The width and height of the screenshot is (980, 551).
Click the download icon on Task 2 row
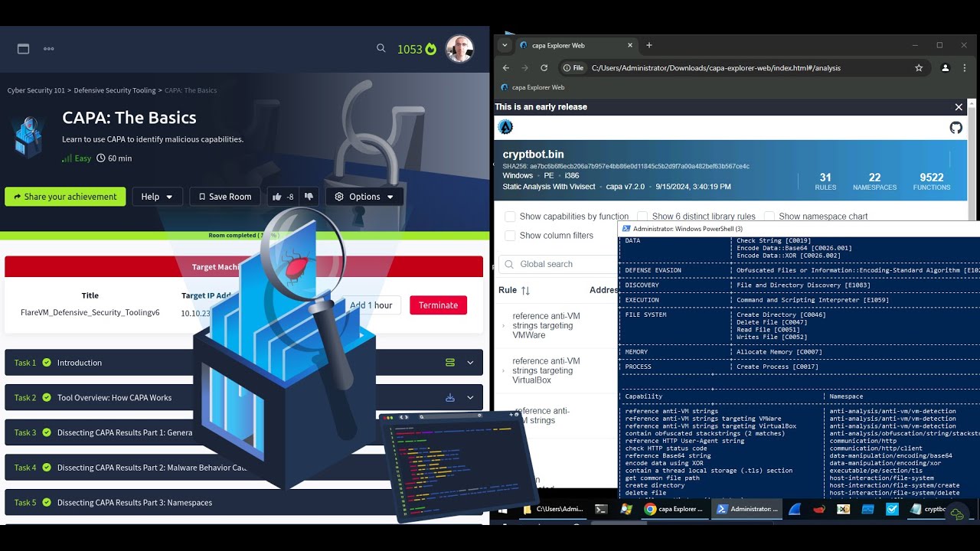(x=450, y=397)
